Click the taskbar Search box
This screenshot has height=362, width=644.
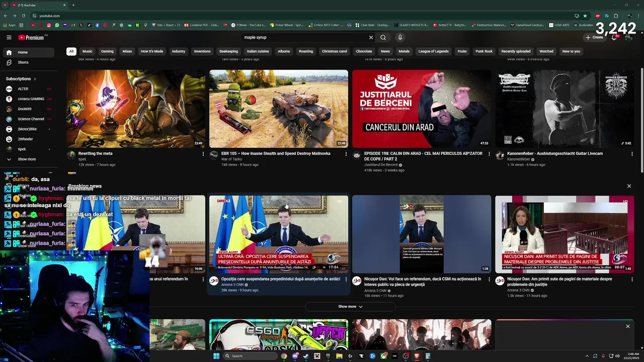[251, 356]
